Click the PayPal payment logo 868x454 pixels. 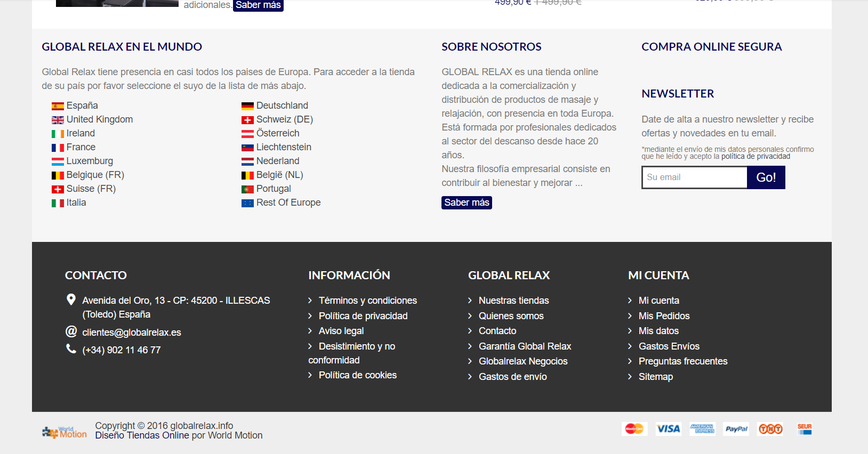[x=736, y=429]
